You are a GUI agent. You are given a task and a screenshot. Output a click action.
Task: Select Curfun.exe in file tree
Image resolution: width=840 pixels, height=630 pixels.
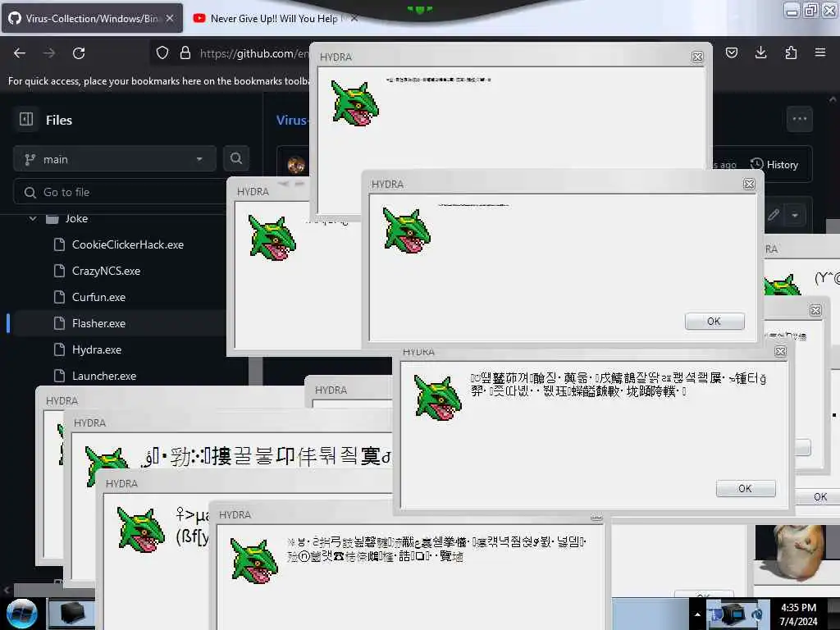[98, 297]
